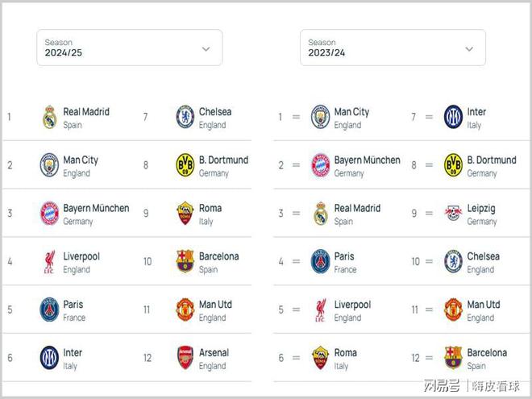532x399 pixels.
Task: Click Inter team name in 2024/25 ranking
Action: (x=73, y=352)
